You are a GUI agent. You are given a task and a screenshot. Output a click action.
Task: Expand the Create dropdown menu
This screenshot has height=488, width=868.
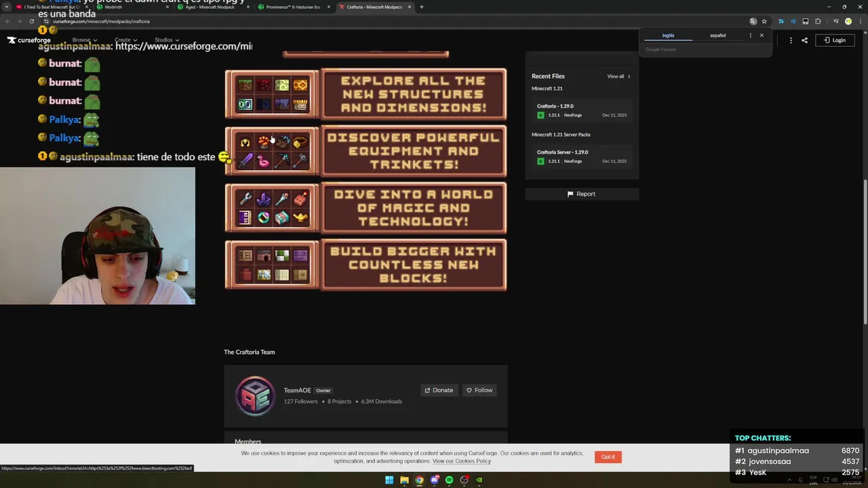click(126, 40)
